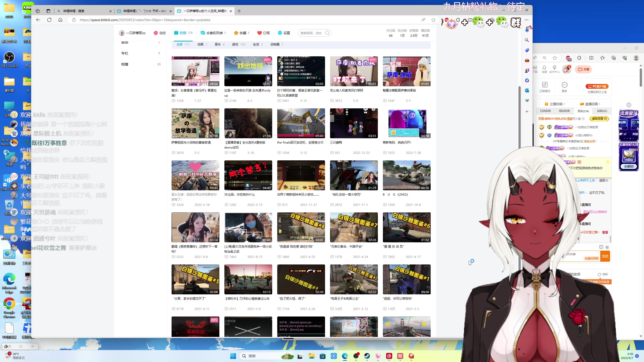Click 刷新 refresh link in live panel
The width and height of the screenshot is (644, 362).
point(603,274)
